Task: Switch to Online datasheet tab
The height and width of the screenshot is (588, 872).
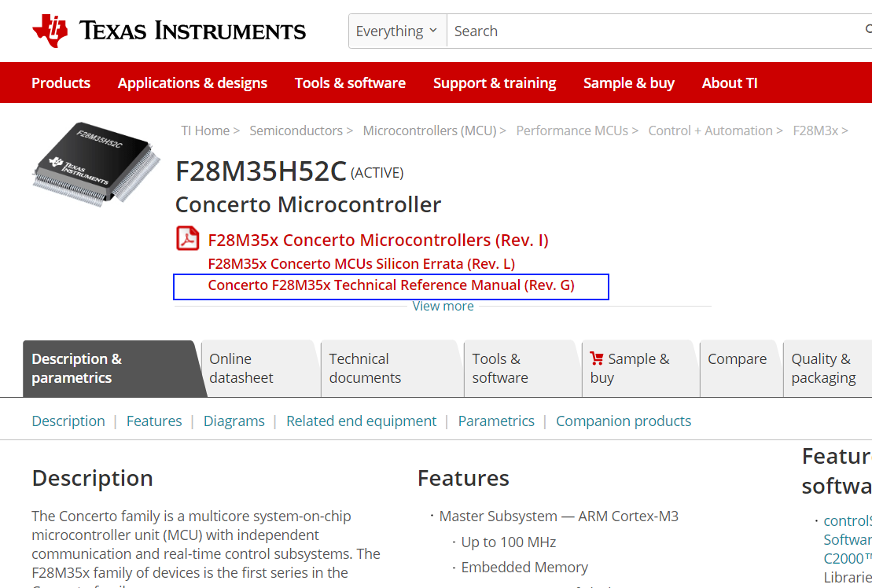Action: 260,369
